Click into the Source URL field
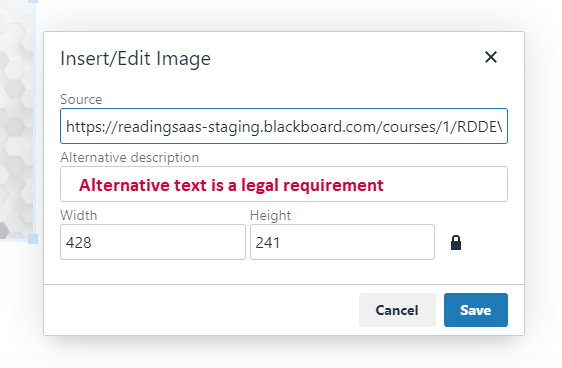This screenshot has height=368, width=562. [x=284, y=126]
